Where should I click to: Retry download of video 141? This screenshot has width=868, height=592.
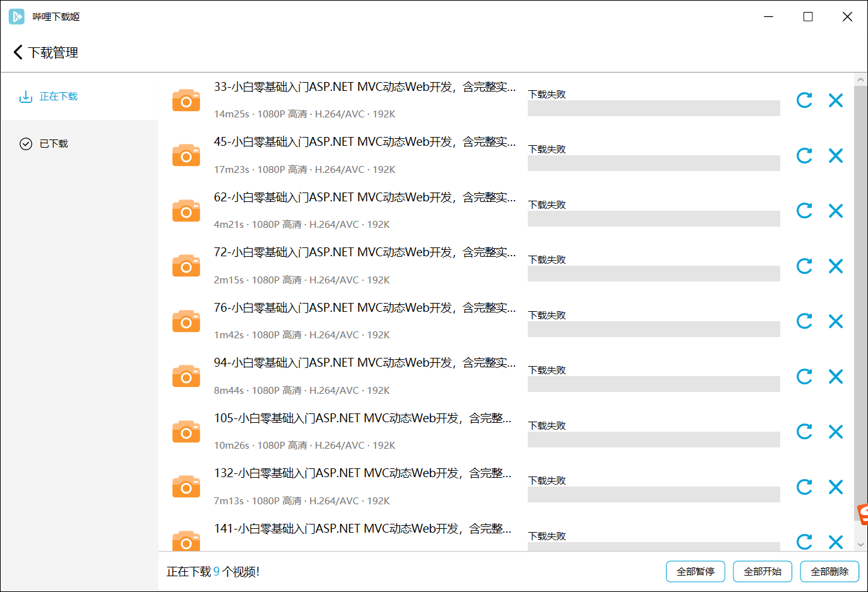tap(804, 542)
